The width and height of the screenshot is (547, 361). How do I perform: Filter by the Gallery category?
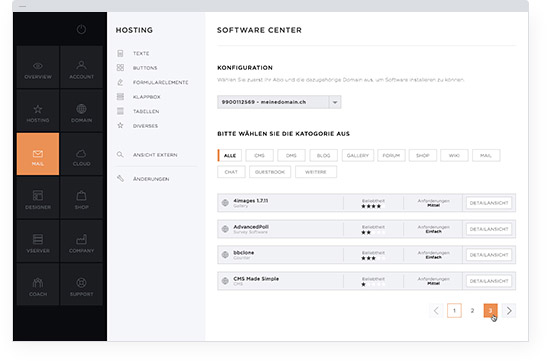(x=358, y=156)
